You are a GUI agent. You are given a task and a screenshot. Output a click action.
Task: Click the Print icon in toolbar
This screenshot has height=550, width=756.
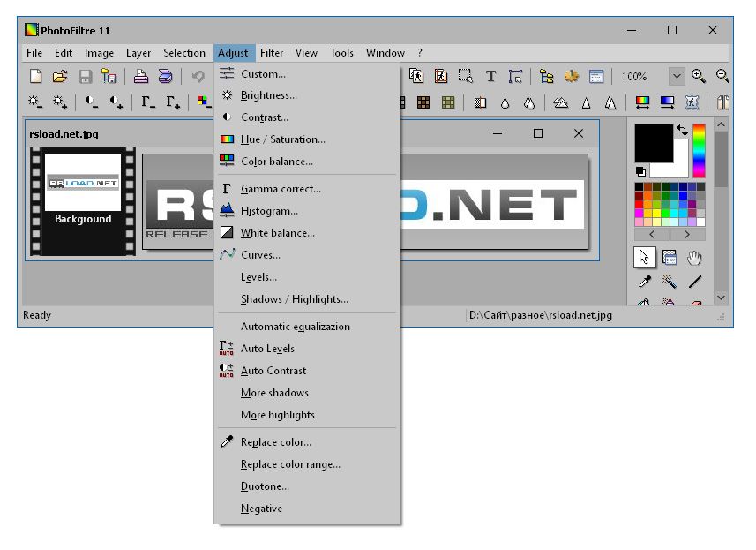pyautogui.click(x=141, y=77)
